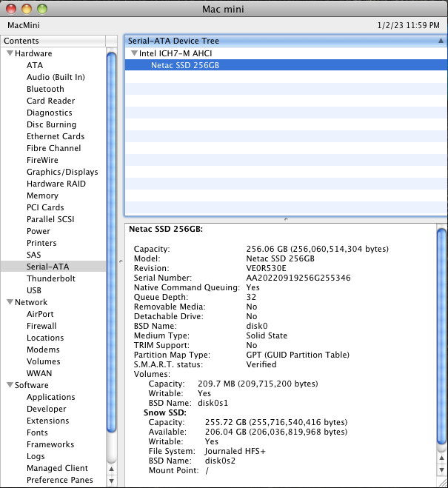Select ATA in the Hardware list
The image size is (448, 488).
[35, 65]
